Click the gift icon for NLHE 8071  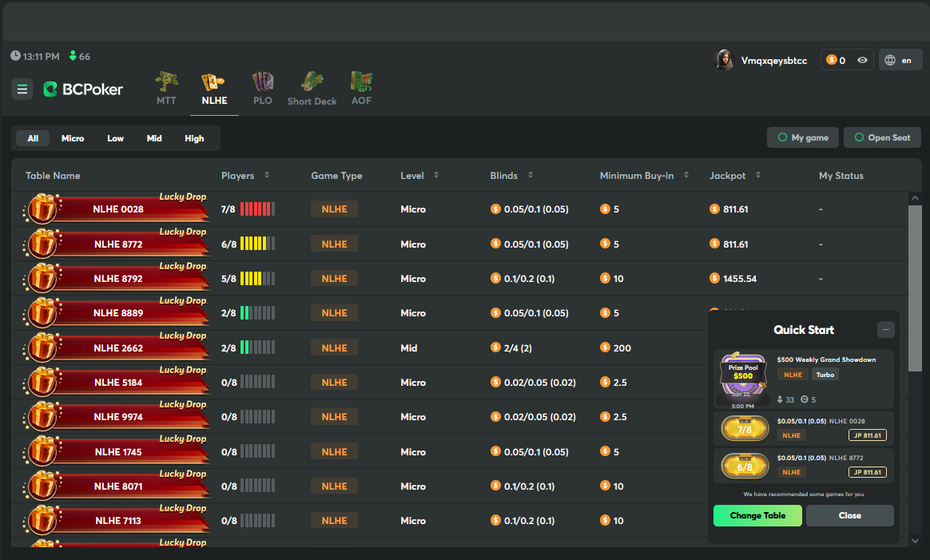pyautogui.click(x=42, y=485)
